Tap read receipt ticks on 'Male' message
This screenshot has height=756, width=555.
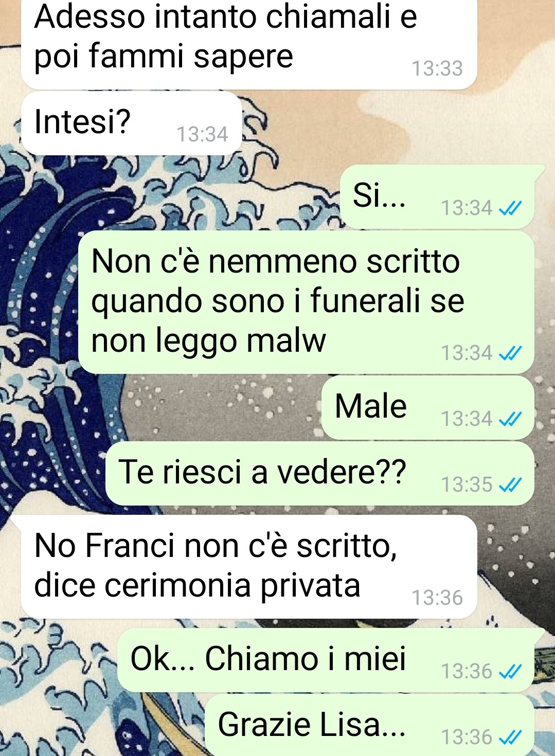point(511,419)
